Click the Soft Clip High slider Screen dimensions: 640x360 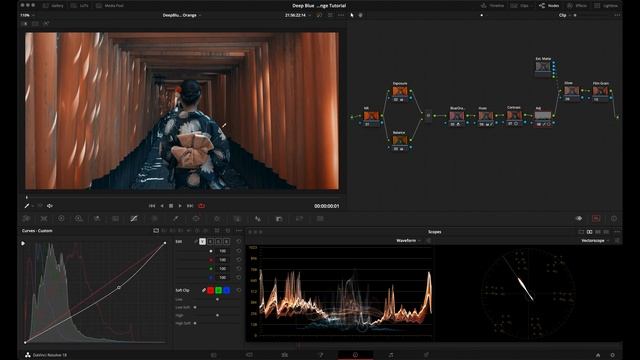pos(217,315)
